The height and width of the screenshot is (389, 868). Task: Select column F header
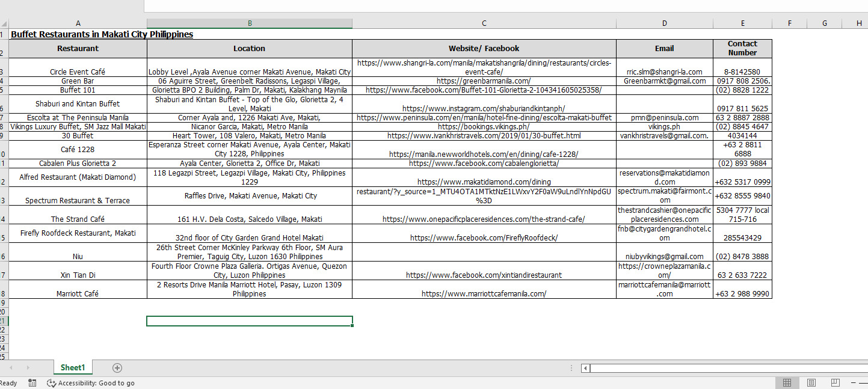[x=789, y=23]
